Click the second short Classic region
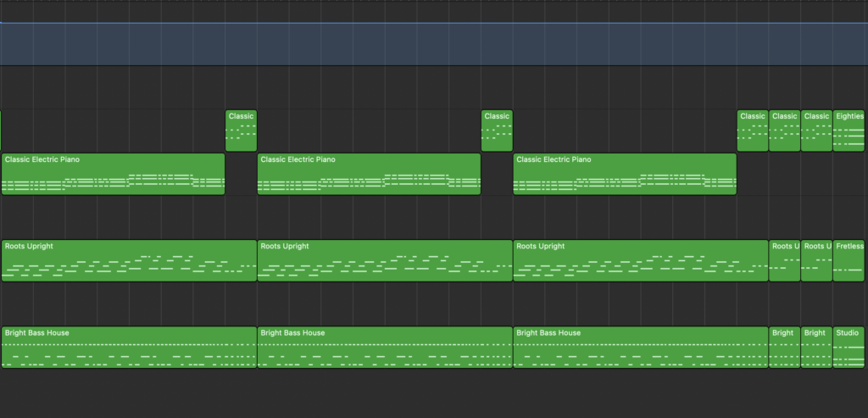Viewport: 868px width, 418px height. (x=497, y=131)
